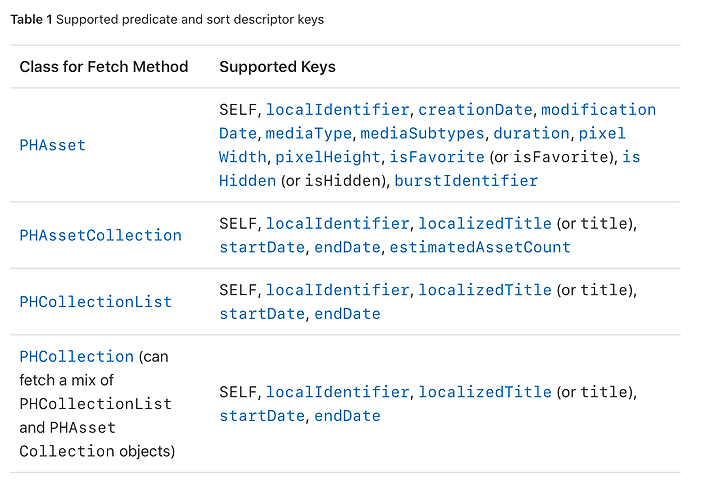720x502 pixels.
Task: Open the estimatedAssetCount key link
Action: pyautogui.click(x=480, y=247)
